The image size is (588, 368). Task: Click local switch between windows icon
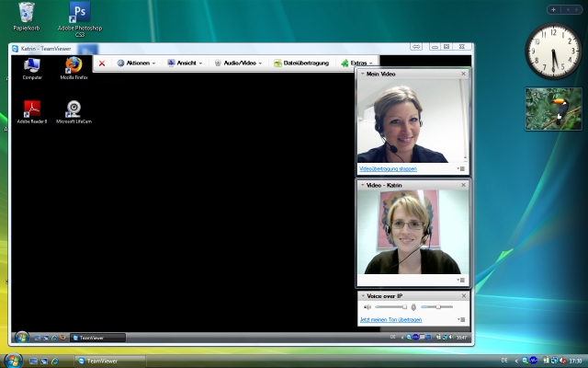point(44,362)
